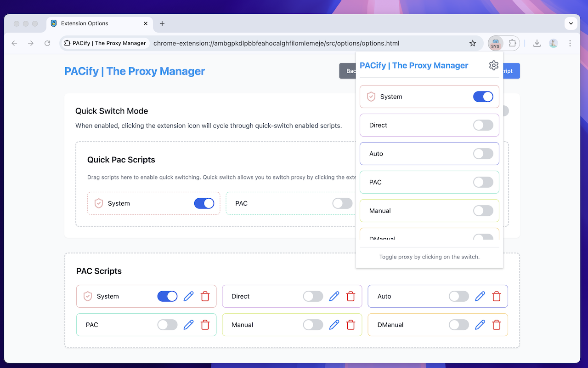Open a new browser tab

coord(162,23)
